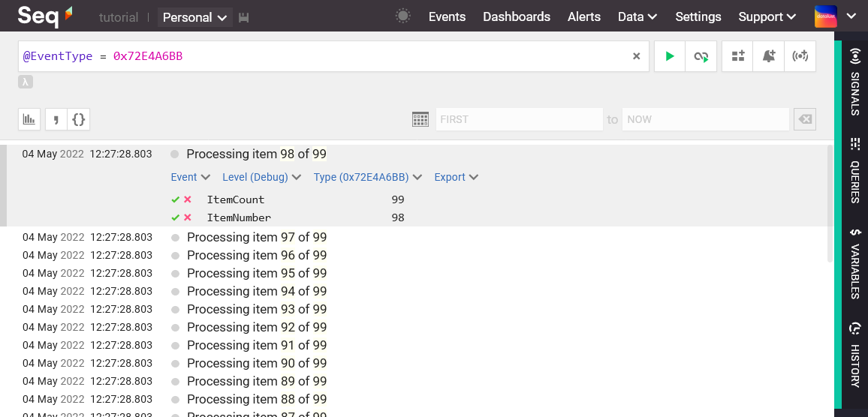Click green checkmark next to ItemCount

point(176,199)
